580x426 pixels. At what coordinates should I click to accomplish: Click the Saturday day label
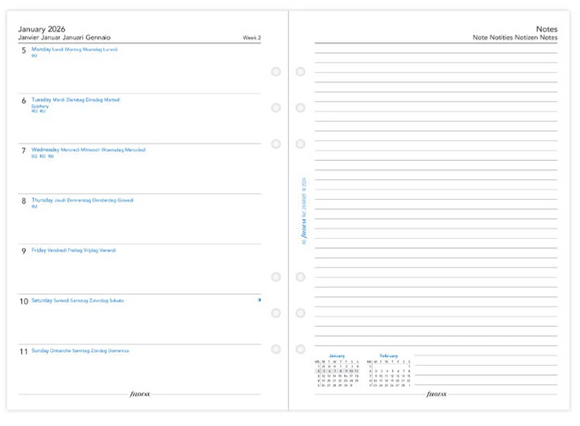click(x=77, y=300)
